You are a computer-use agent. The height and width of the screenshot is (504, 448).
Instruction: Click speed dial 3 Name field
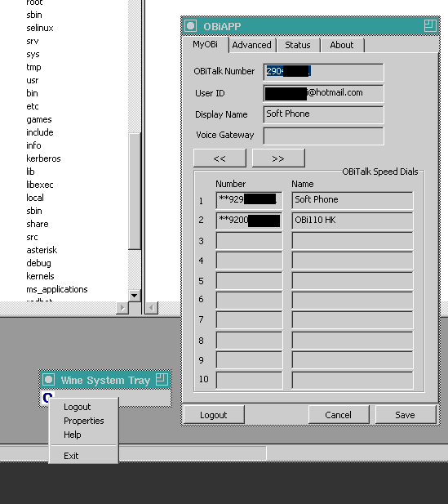pyautogui.click(x=353, y=241)
